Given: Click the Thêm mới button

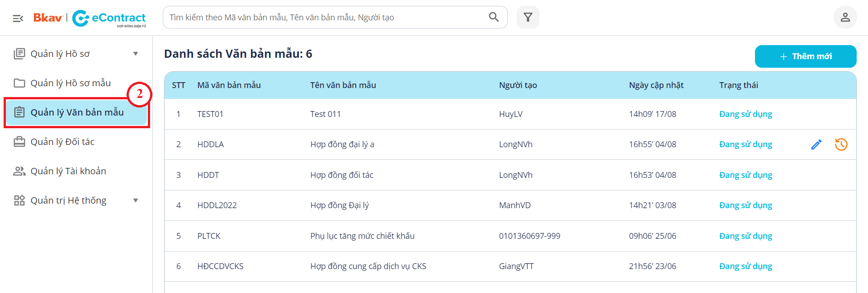Looking at the screenshot, I should point(805,56).
